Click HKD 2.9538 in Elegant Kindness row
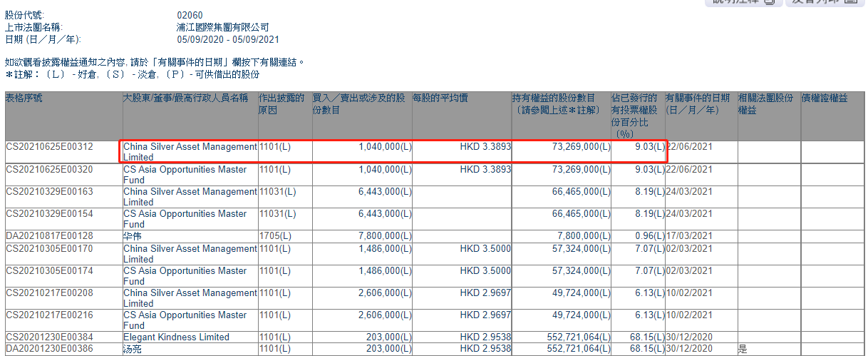The height and width of the screenshot is (356, 868). tap(485, 337)
